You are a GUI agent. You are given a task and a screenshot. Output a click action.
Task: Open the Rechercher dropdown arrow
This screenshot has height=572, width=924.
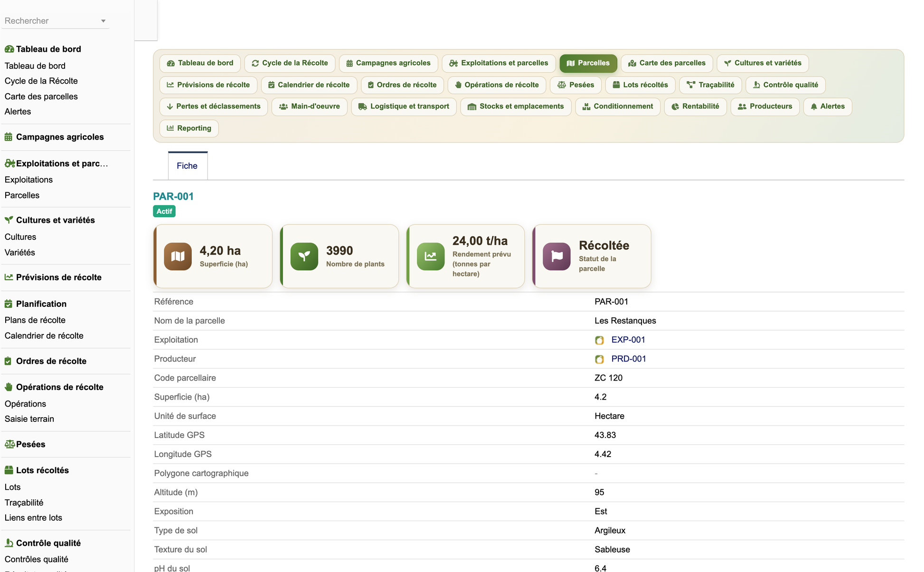point(103,21)
